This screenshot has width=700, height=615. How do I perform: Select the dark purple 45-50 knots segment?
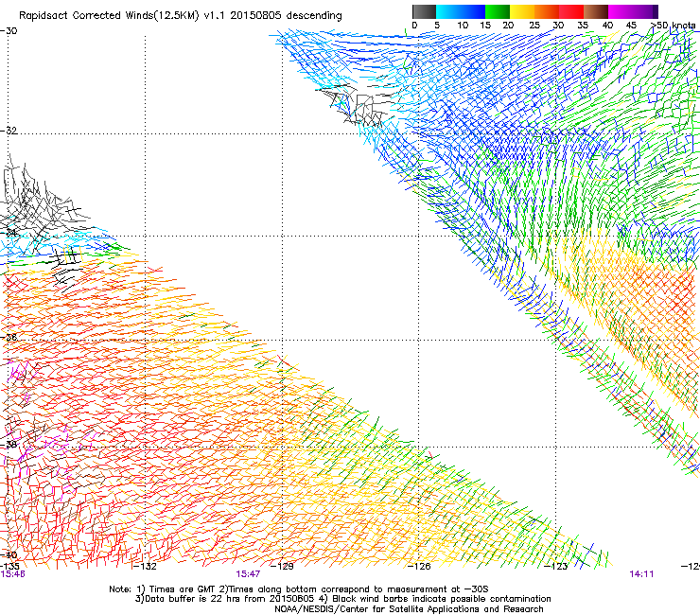645,11
